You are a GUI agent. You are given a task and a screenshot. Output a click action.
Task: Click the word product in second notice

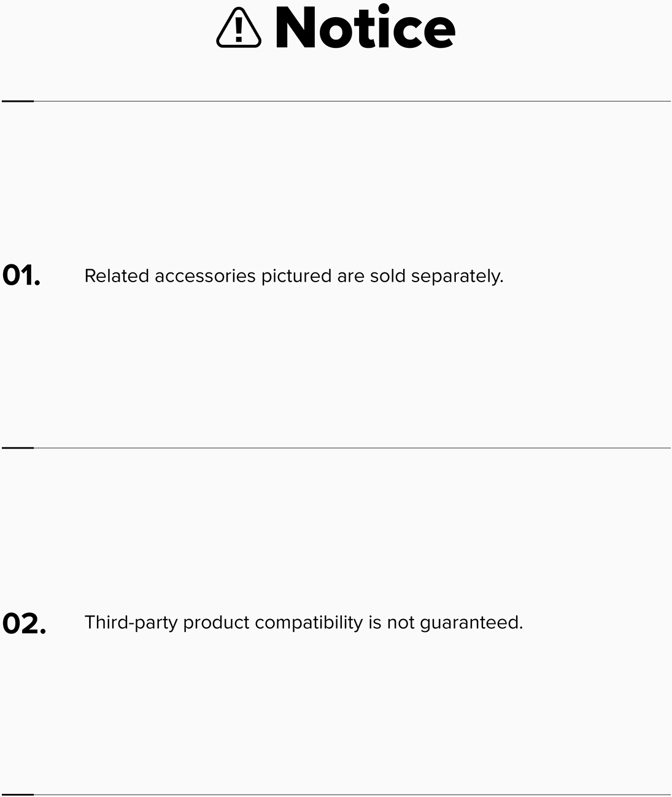pos(216,623)
